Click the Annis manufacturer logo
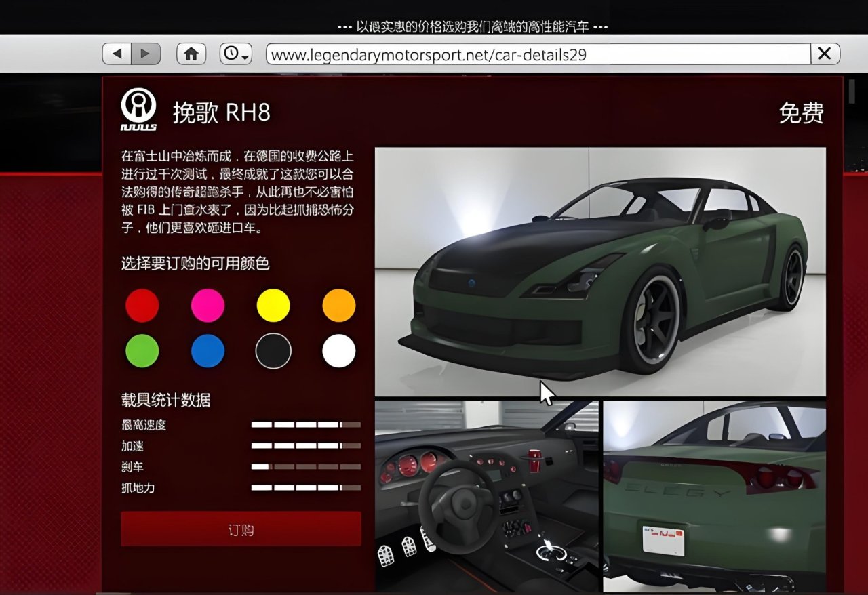 [138, 110]
